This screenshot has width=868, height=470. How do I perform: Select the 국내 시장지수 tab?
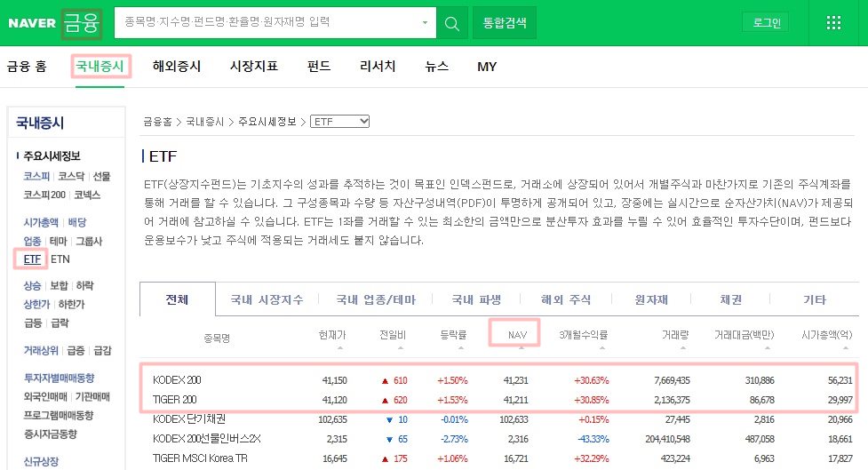267,299
